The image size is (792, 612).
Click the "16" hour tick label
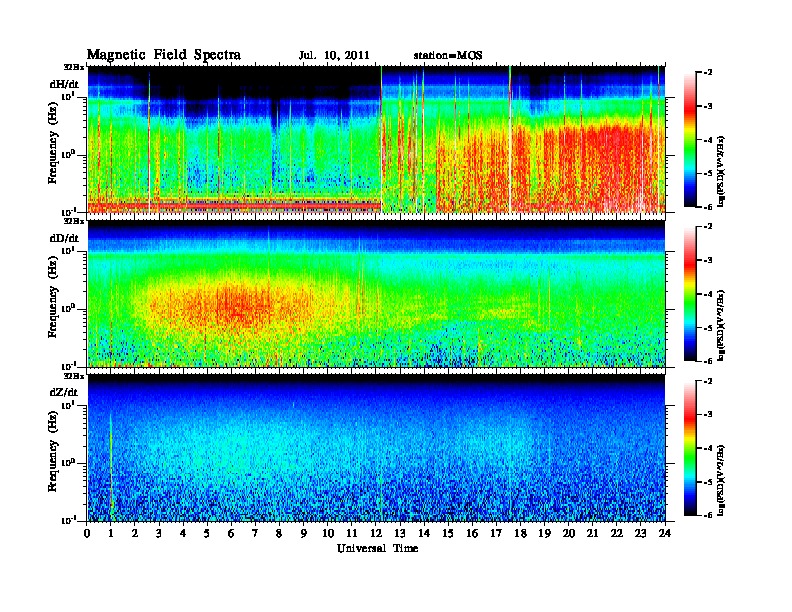472,533
